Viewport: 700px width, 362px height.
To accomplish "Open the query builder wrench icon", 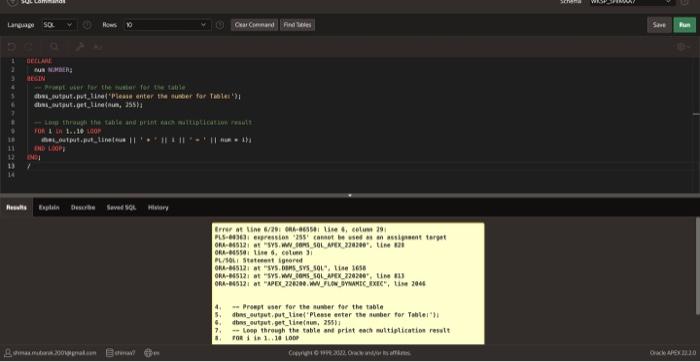I will [80, 46].
